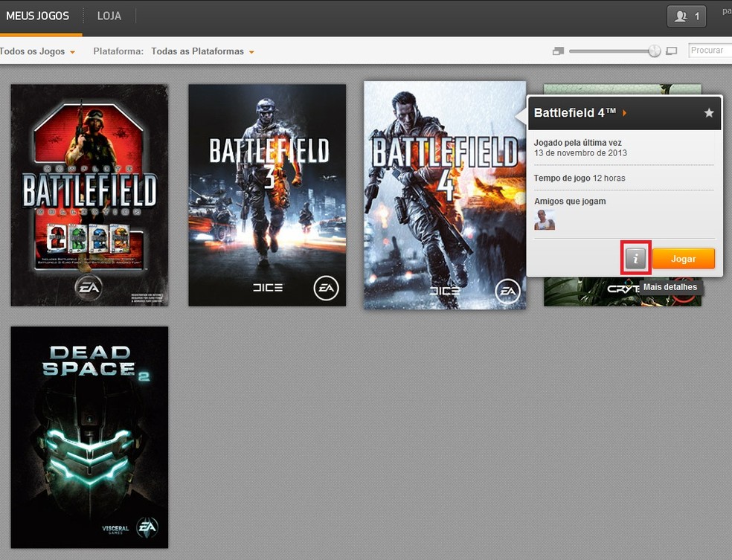Open the Loja tab
Viewport: 732px width, 560px height.
point(109,16)
